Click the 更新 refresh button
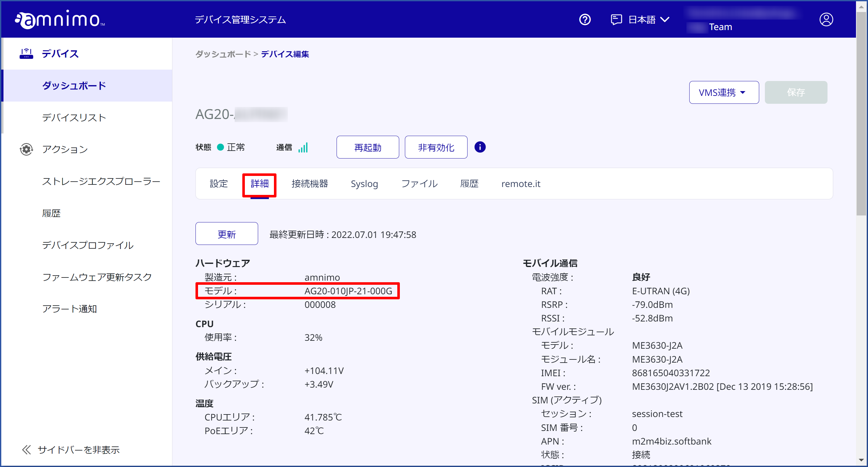This screenshot has width=868, height=467. pos(226,233)
